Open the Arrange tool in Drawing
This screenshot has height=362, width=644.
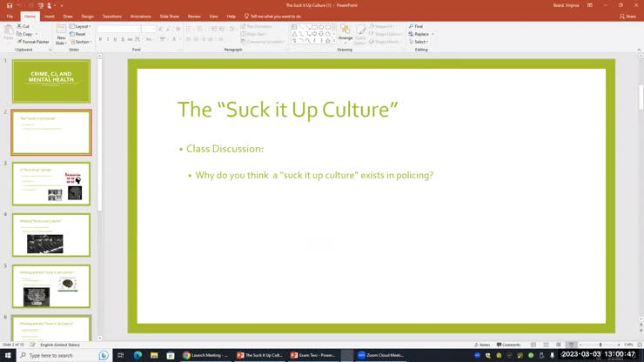(345, 33)
